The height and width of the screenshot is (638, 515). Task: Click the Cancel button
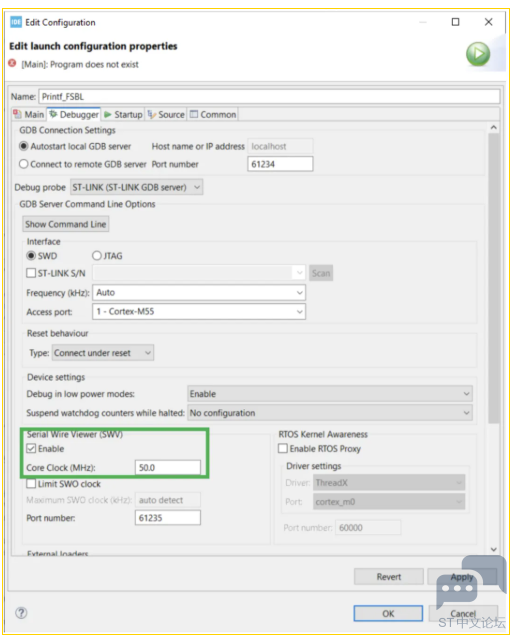[463, 613]
